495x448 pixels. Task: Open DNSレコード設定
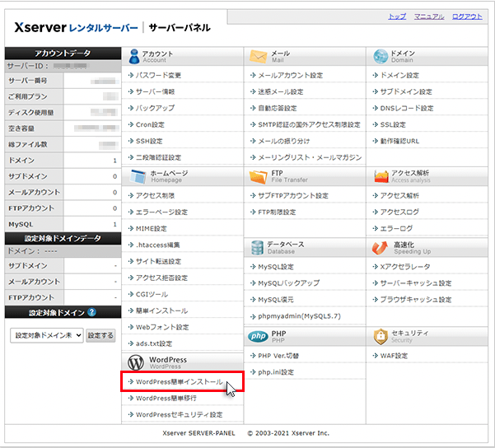[407, 108]
